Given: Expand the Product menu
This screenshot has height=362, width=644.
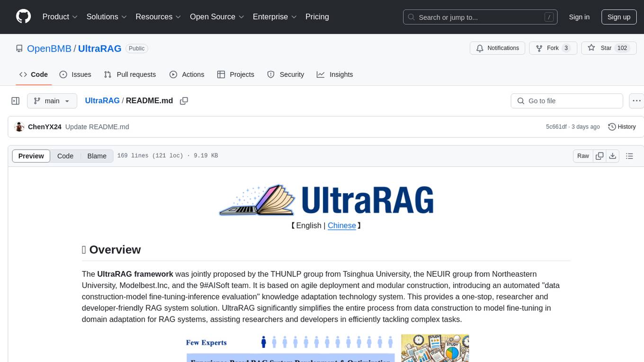Looking at the screenshot, I should pyautogui.click(x=60, y=17).
